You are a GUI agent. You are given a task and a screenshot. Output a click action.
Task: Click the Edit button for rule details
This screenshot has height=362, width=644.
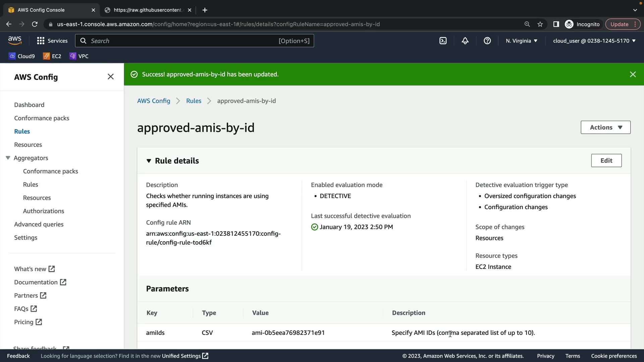click(606, 161)
